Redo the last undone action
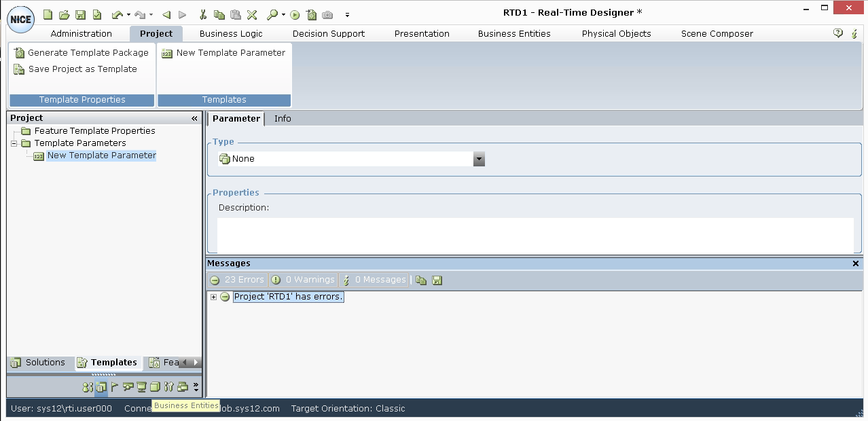 [x=139, y=14]
